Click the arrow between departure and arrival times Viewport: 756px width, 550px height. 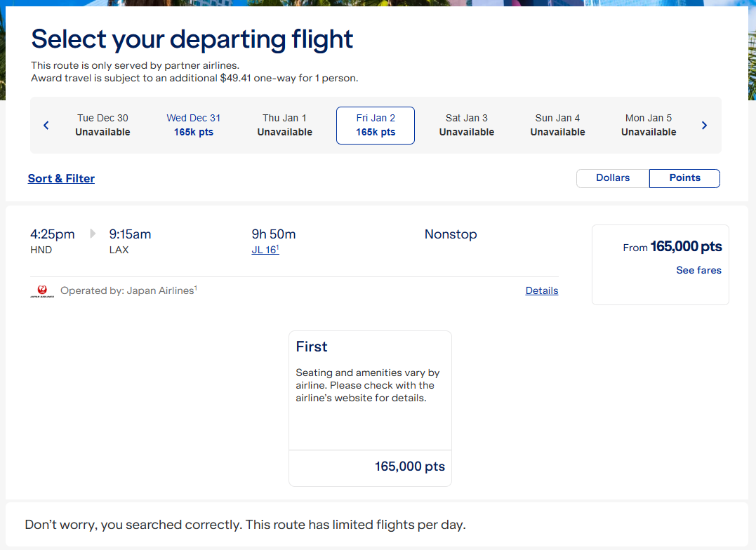(x=93, y=234)
